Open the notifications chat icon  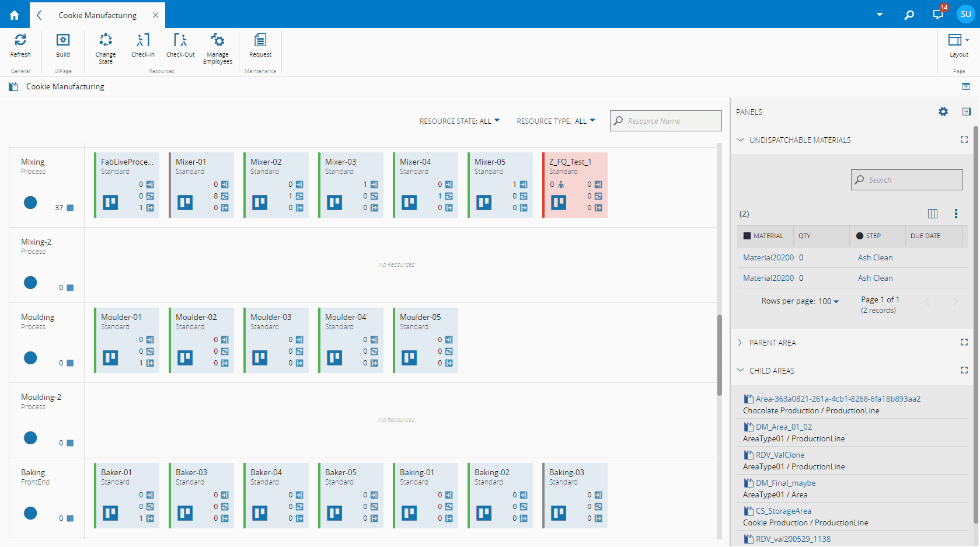[938, 15]
